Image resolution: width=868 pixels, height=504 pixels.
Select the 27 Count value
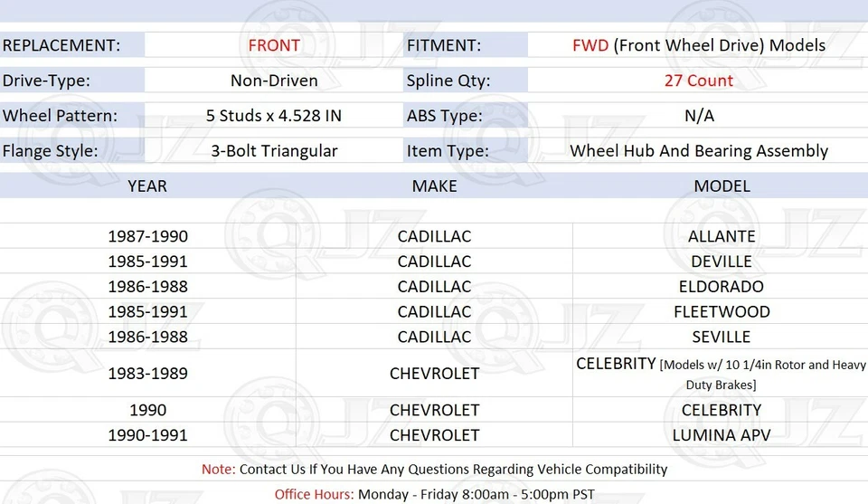(x=699, y=81)
